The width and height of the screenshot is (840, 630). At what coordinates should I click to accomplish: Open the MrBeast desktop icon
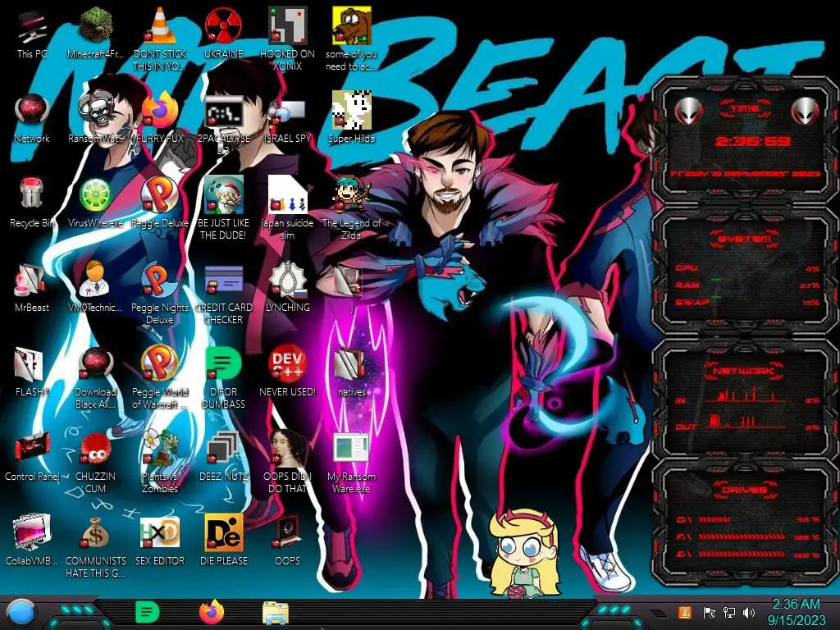point(32,280)
